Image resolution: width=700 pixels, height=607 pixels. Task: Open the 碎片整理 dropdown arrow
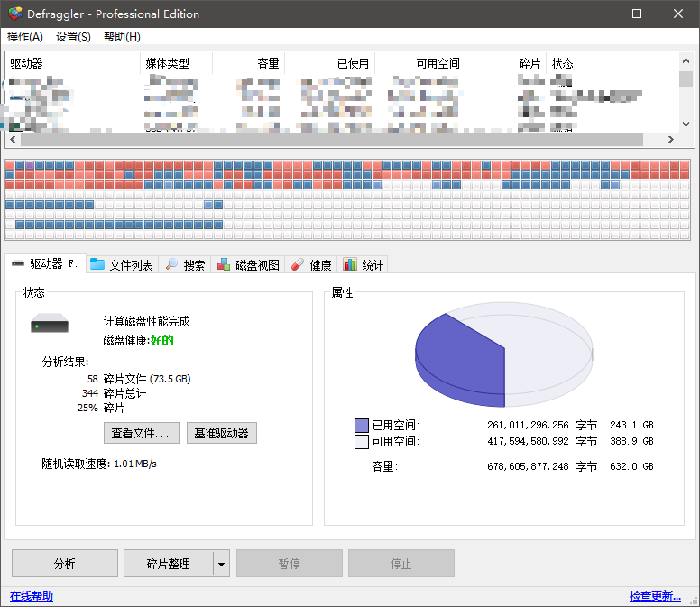[221, 564]
